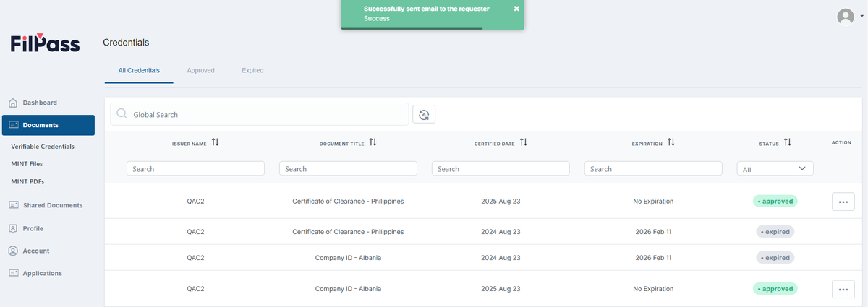This screenshot has width=868, height=307.
Task: Click the Dashboard home icon
Action: [13, 103]
